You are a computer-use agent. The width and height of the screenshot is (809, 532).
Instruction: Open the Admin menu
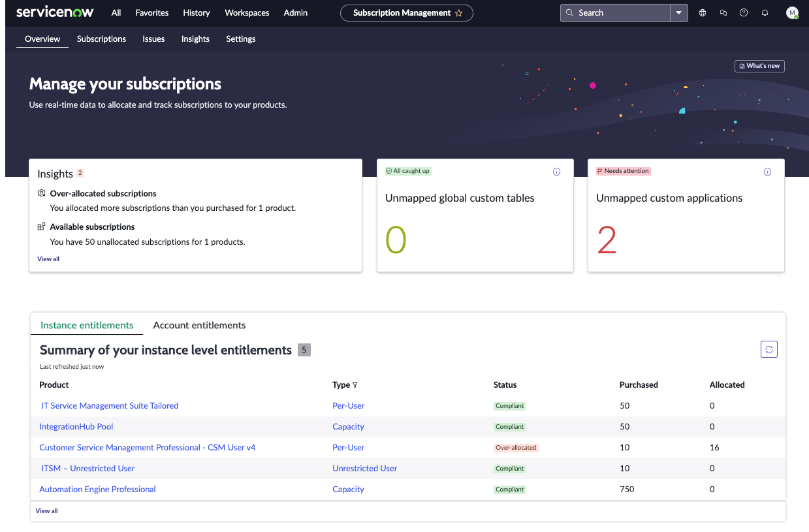pos(296,13)
